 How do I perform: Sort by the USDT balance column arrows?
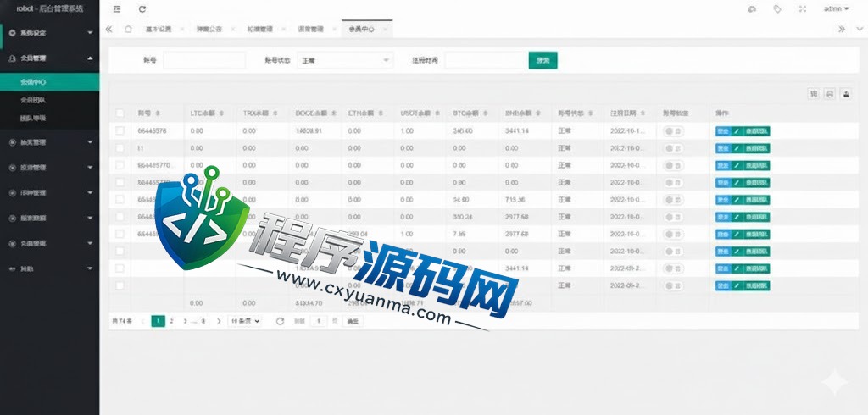[x=437, y=113]
